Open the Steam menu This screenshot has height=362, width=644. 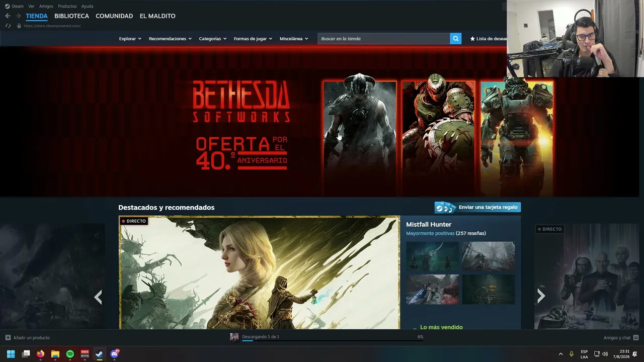click(18, 6)
